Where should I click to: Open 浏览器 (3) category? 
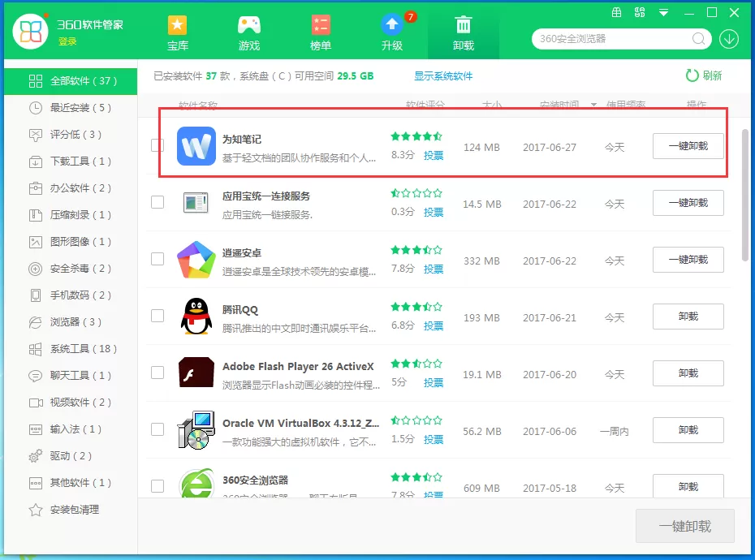(x=71, y=322)
